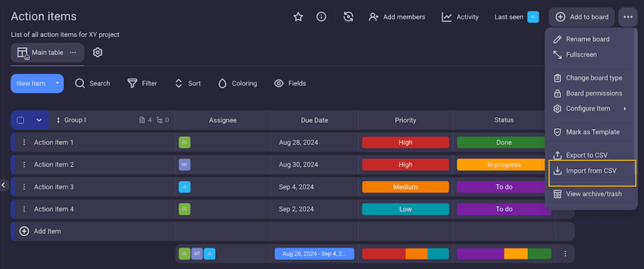Open view settings gear beside Main table
644x269 pixels.
click(x=97, y=53)
